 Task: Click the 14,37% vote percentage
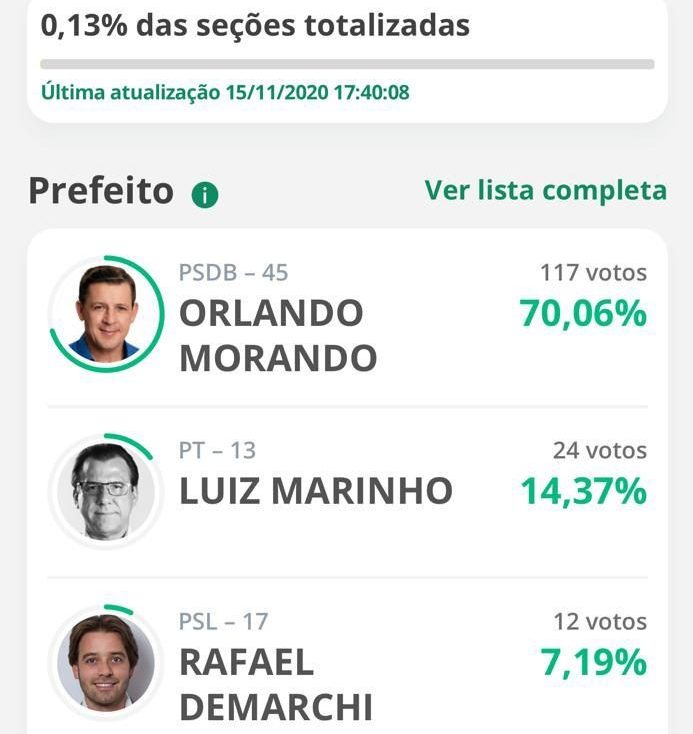click(x=583, y=491)
